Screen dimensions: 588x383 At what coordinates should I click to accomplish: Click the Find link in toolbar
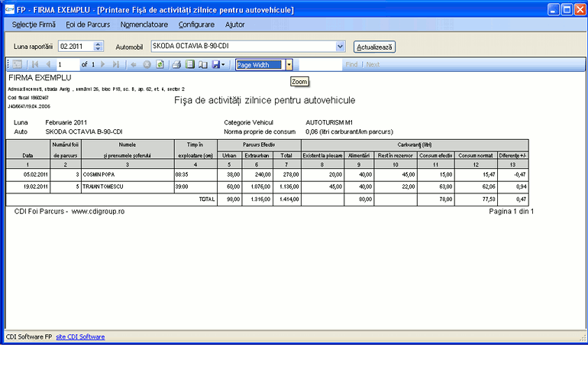point(351,64)
